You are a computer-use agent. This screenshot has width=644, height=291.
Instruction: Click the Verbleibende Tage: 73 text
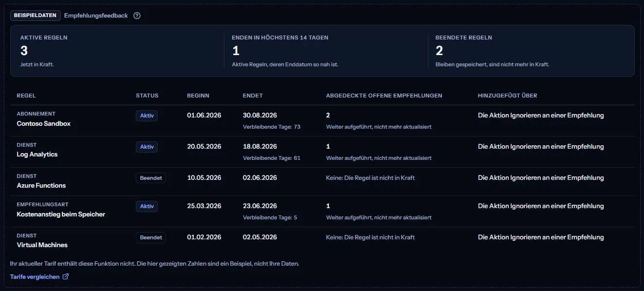point(272,127)
